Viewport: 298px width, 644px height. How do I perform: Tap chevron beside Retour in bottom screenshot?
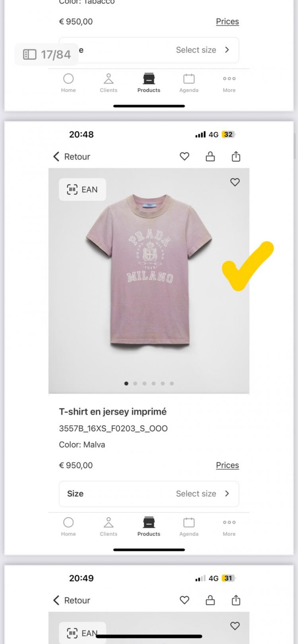pos(56,600)
